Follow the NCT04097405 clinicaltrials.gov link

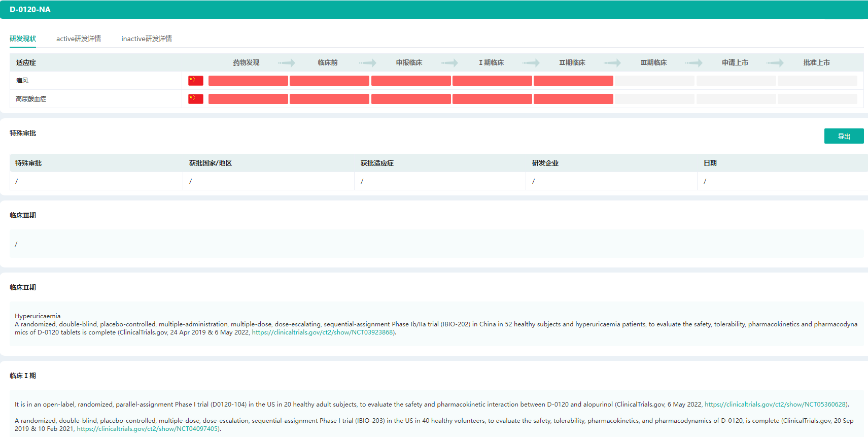click(x=147, y=429)
